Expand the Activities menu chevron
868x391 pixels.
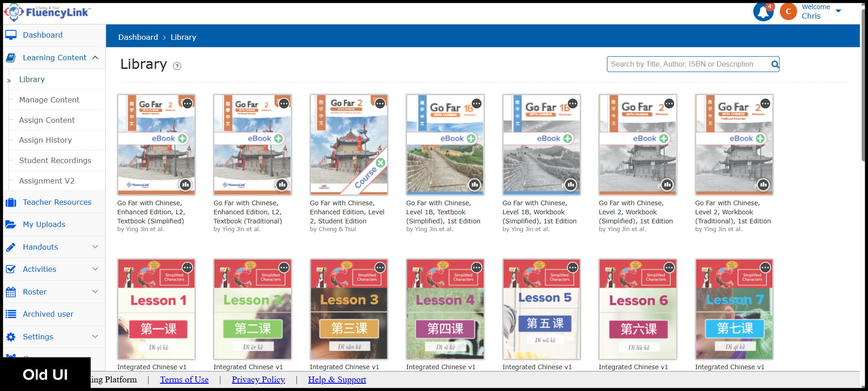click(95, 269)
